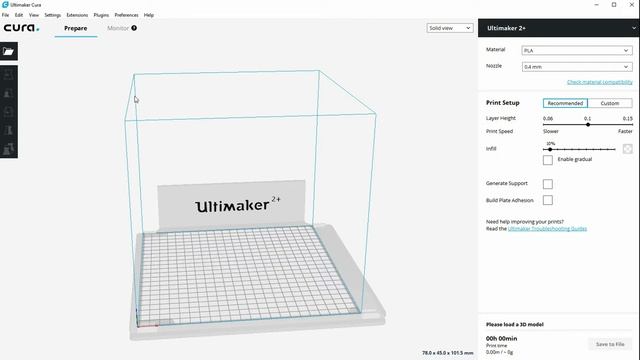Open the file with the folder icon
The height and width of the screenshot is (360, 640).
pos(9,51)
